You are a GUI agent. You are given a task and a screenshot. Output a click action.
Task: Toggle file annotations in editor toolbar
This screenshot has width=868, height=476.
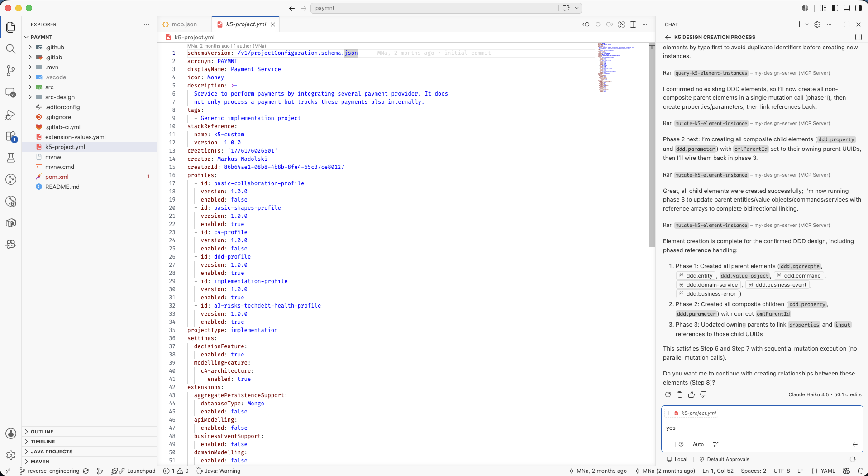point(621,24)
